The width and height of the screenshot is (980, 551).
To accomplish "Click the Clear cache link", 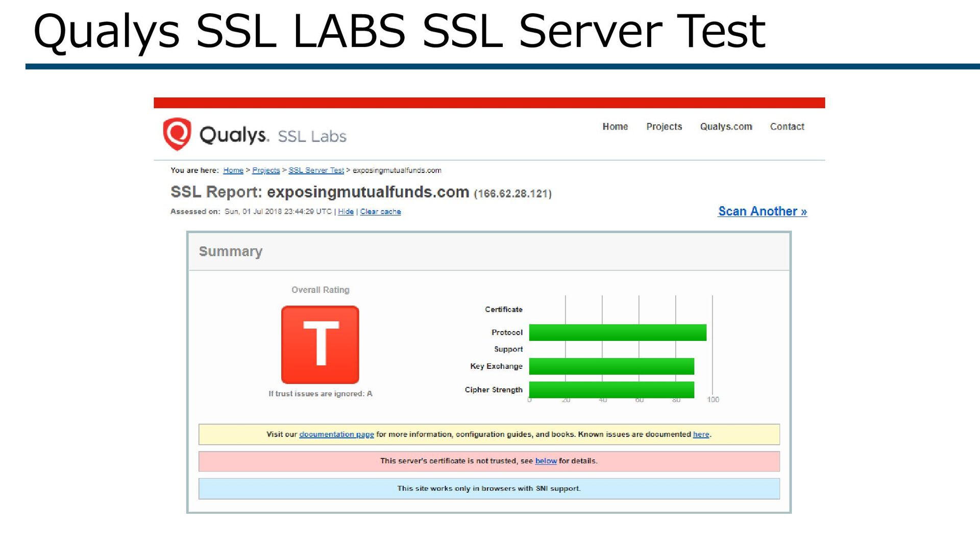I will coord(380,212).
